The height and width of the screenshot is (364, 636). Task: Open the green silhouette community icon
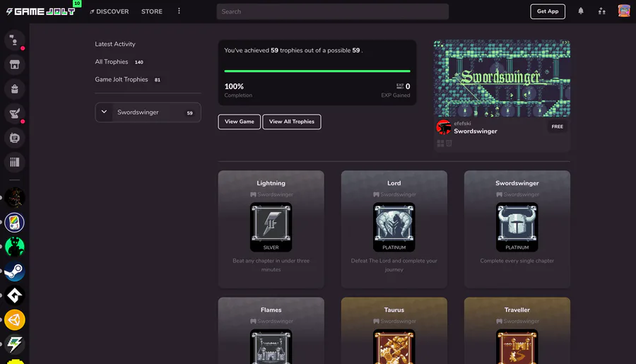tap(15, 247)
